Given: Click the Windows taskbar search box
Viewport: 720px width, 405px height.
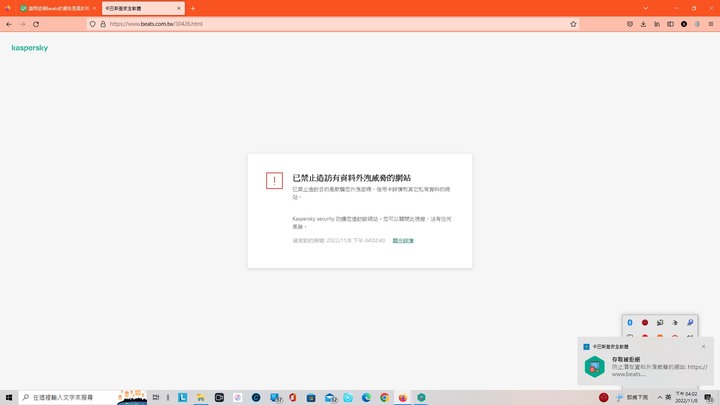Looking at the screenshot, I should pyautogui.click(x=83, y=397).
